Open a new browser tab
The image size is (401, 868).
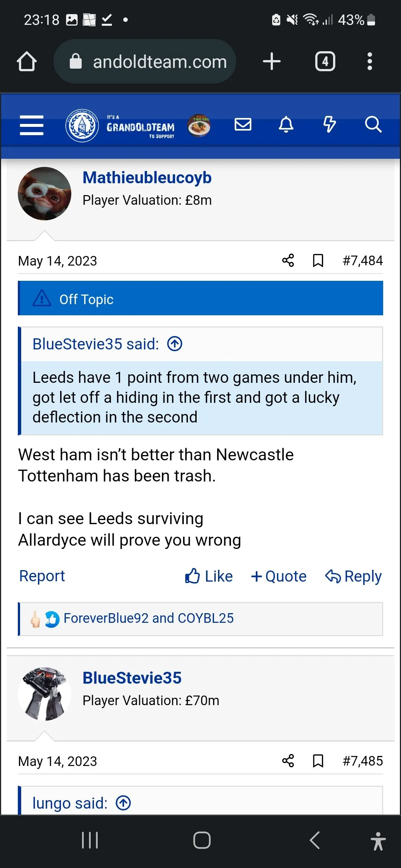click(x=272, y=61)
